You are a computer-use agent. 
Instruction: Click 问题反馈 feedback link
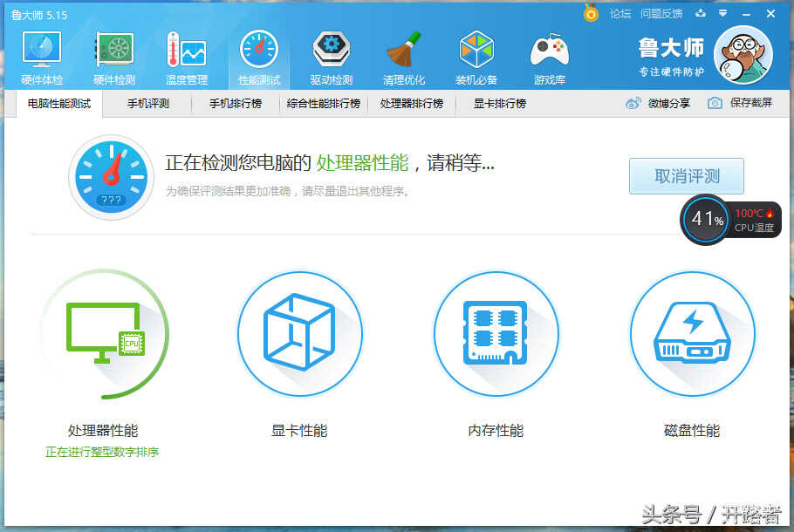tap(661, 14)
